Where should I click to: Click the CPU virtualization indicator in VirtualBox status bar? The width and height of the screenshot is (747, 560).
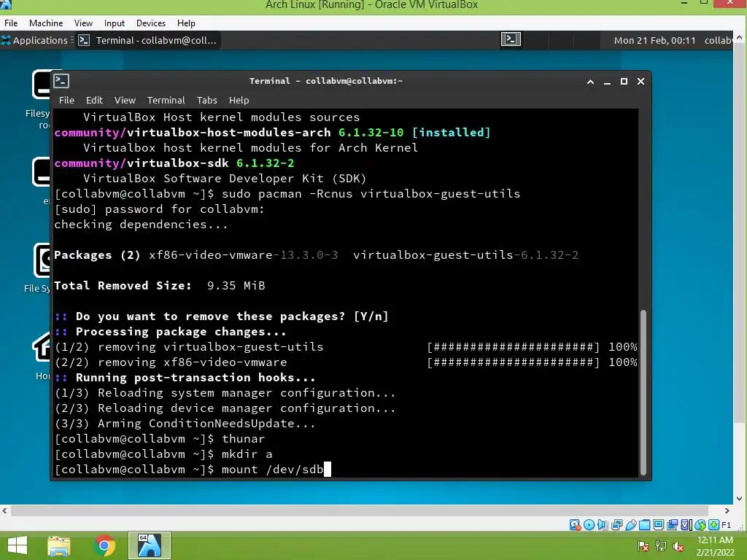coord(686,525)
